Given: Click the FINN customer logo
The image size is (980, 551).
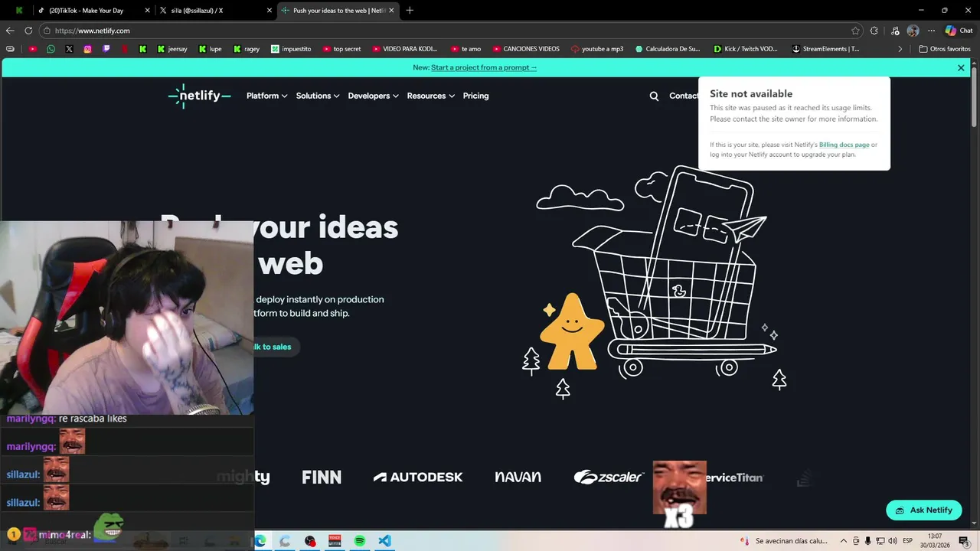Looking at the screenshot, I should pyautogui.click(x=322, y=478).
